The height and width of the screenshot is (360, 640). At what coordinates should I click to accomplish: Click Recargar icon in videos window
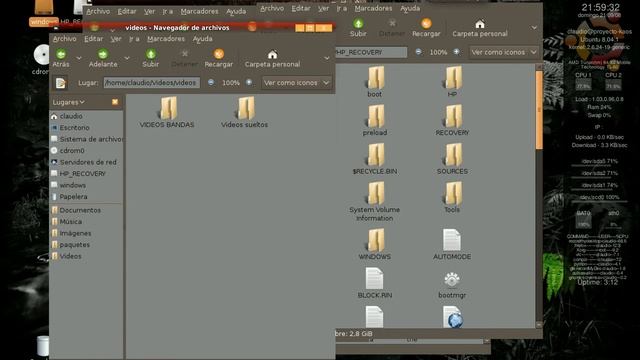click(219, 54)
